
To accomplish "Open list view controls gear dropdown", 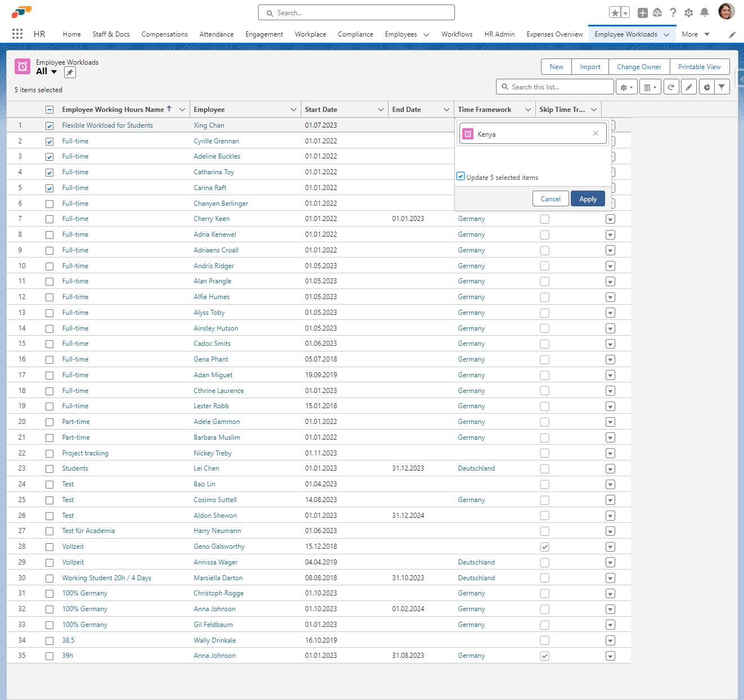I will (x=626, y=87).
